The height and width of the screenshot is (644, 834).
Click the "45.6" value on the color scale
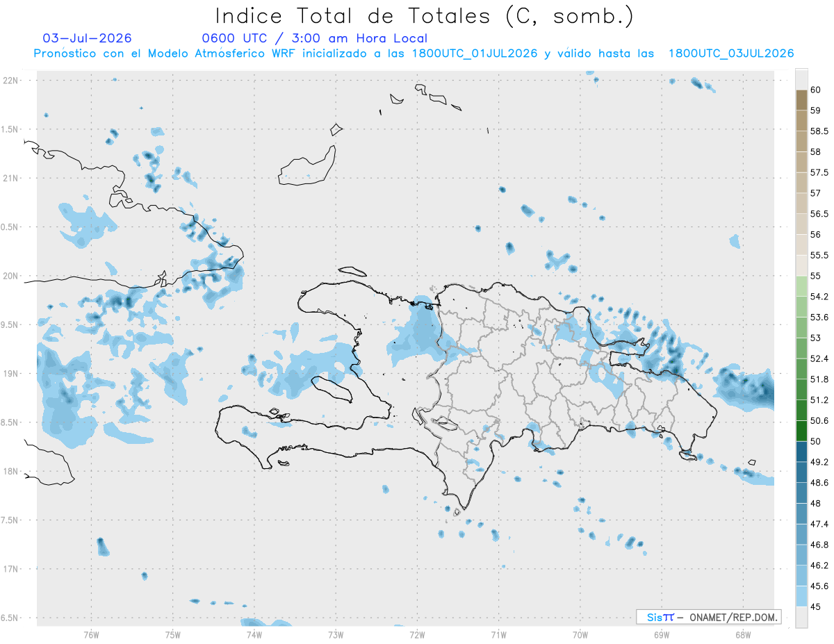coord(820,586)
